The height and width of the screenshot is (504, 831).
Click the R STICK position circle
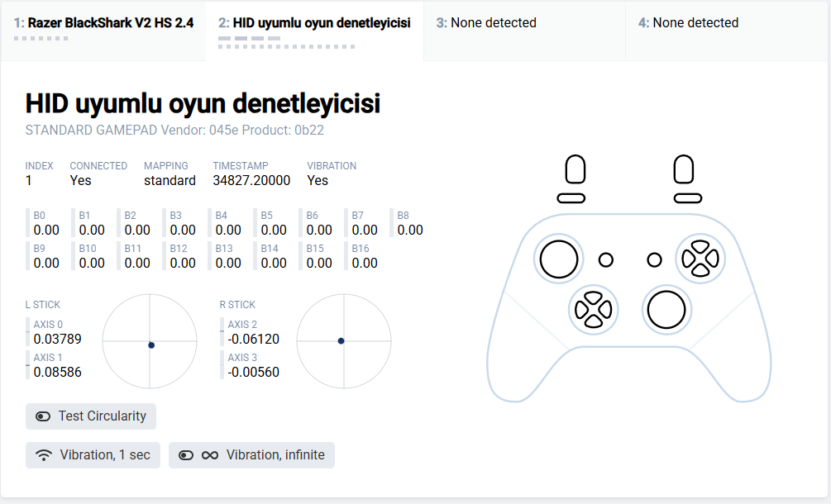(x=344, y=341)
